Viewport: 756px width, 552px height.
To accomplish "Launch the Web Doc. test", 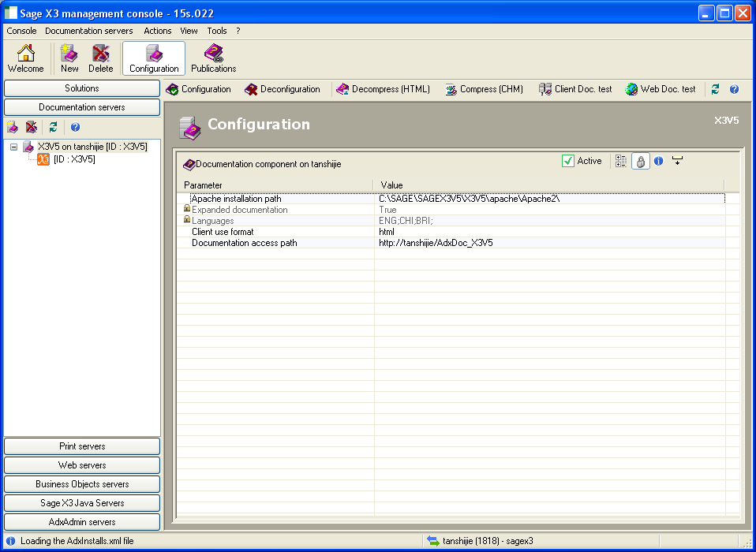I will tap(661, 89).
